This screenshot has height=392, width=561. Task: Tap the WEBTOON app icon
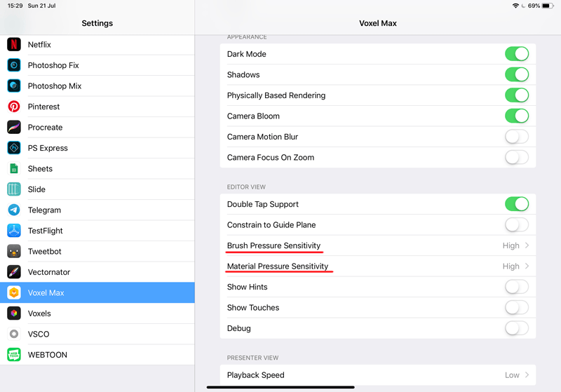tap(14, 355)
